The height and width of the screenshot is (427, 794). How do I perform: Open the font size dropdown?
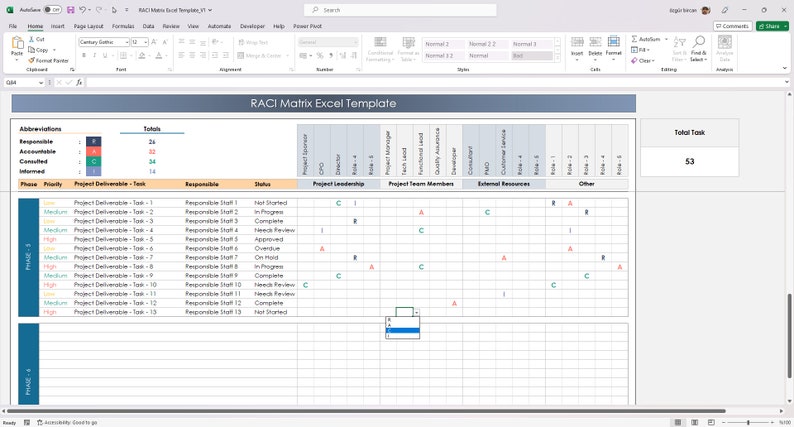click(146, 42)
